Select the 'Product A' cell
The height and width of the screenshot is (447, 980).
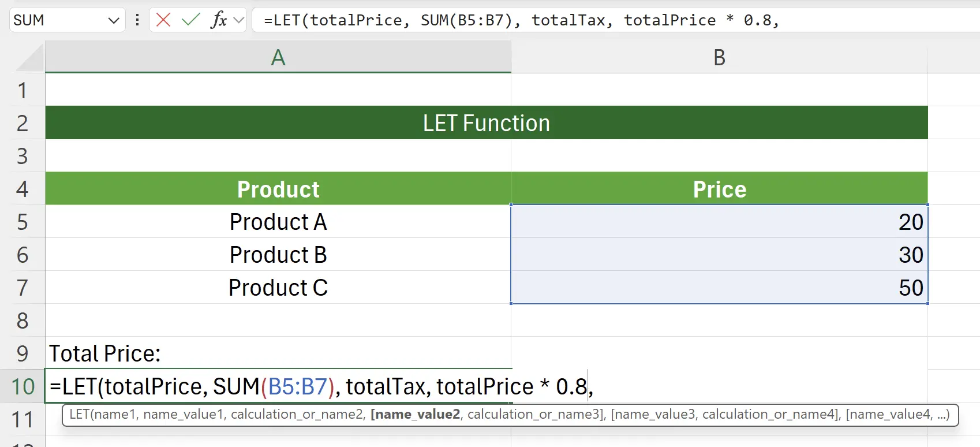pyautogui.click(x=278, y=222)
